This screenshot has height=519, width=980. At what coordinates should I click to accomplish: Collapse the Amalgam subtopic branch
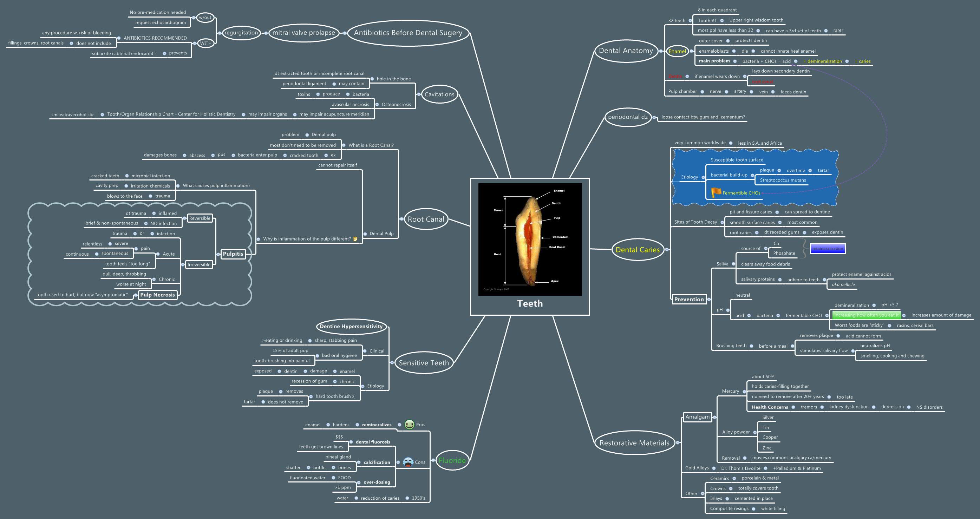click(x=715, y=417)
